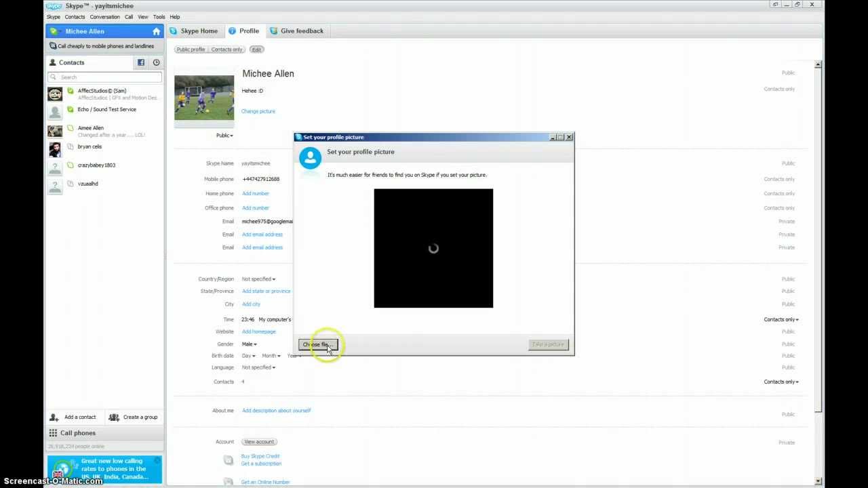Open the Conversation menu
This screenshot has height=488, width=868.
click(104, 17)
